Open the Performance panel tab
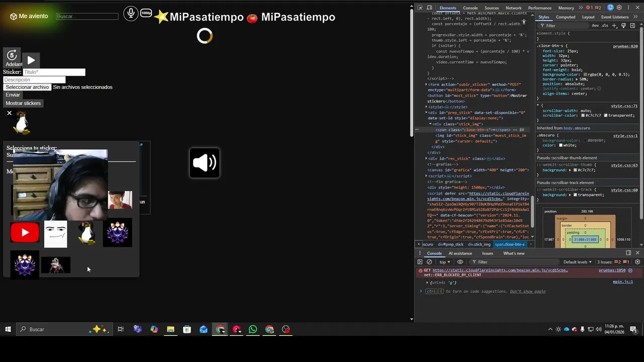Image resolution: width=644 pixels, height=362 pixels. [540, 8]
